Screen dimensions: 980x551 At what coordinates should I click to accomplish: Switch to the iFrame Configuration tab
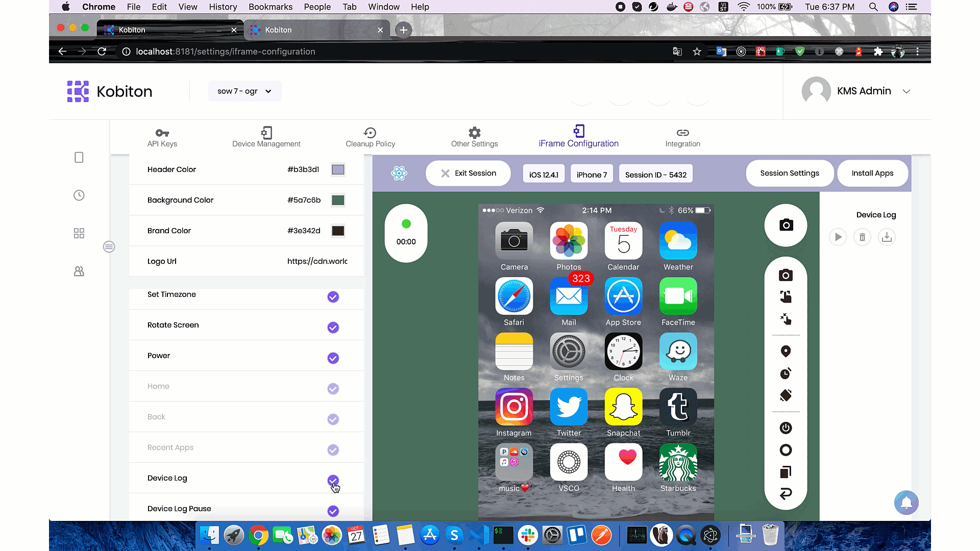pyautogui.click(x=578, y=137)
